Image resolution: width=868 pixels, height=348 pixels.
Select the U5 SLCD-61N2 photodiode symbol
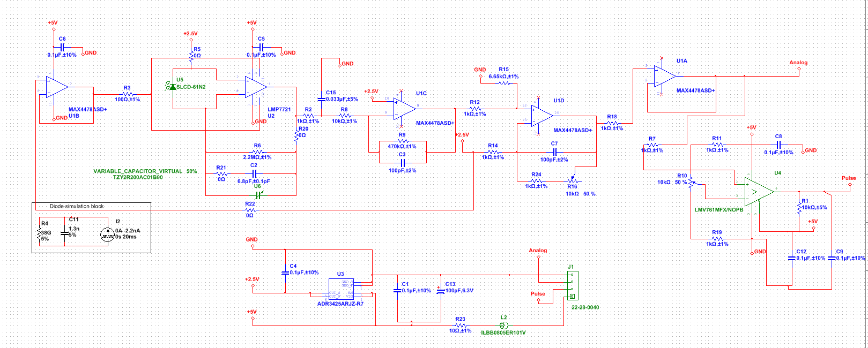pos(173,87)
